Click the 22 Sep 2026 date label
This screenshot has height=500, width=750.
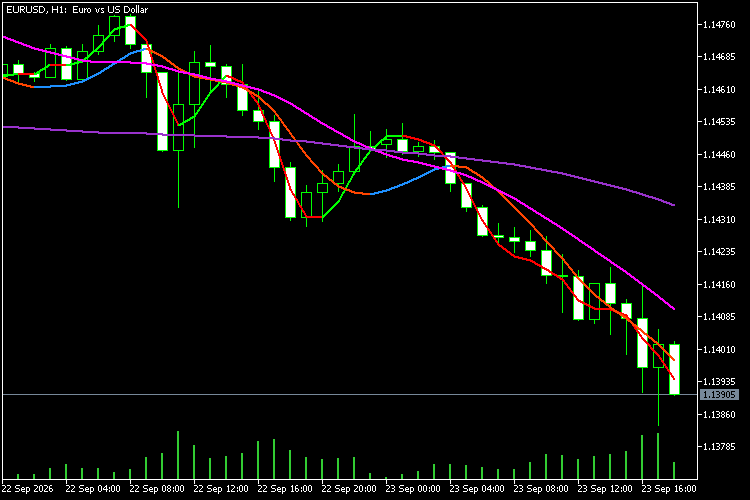pos(27,489)
